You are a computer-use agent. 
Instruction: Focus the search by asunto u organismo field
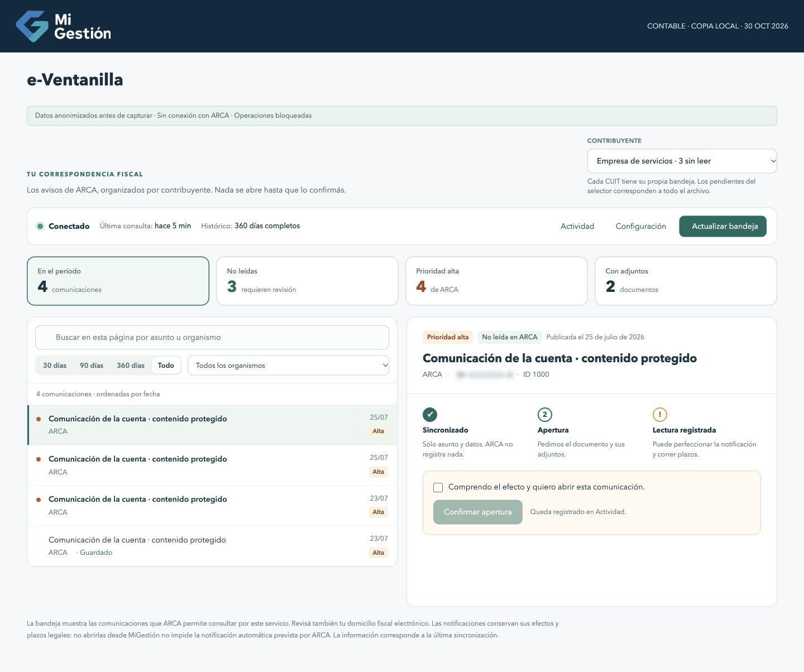click(x=212, y=337)
